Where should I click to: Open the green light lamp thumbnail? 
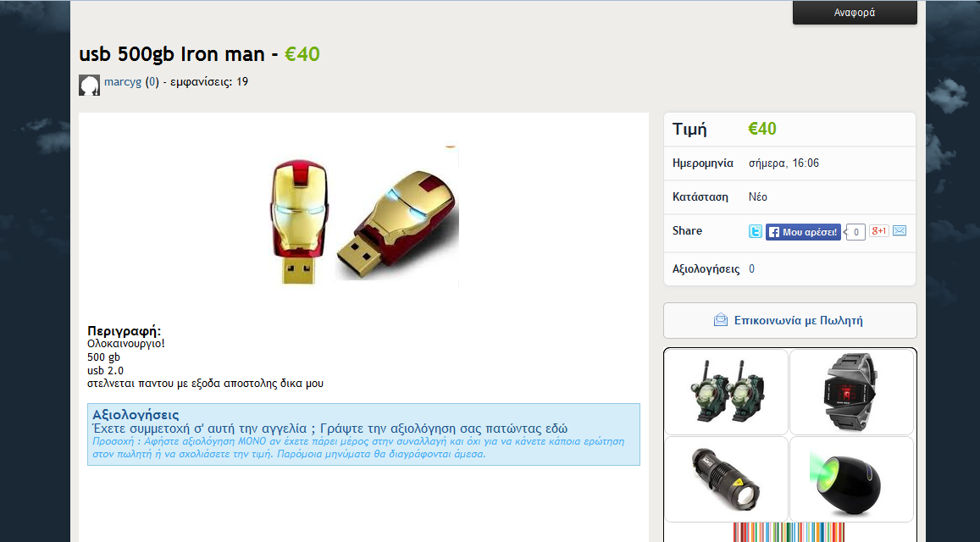(x=852, y=479)
